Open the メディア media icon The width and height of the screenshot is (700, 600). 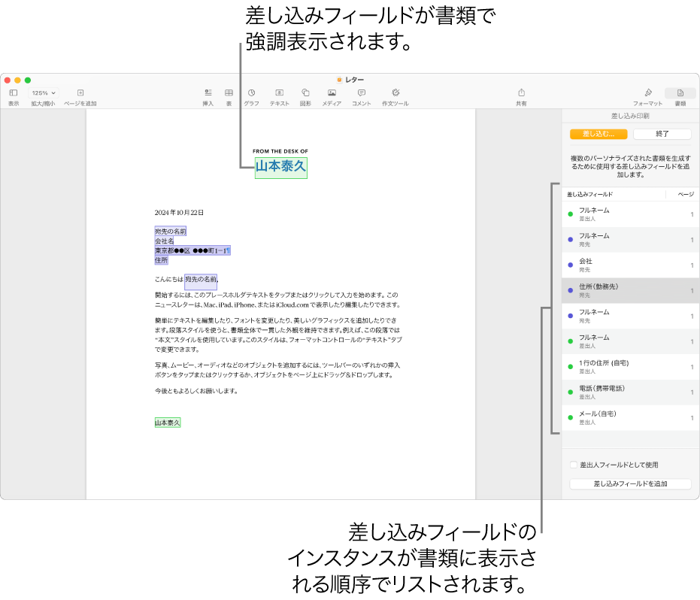point(332,93)
